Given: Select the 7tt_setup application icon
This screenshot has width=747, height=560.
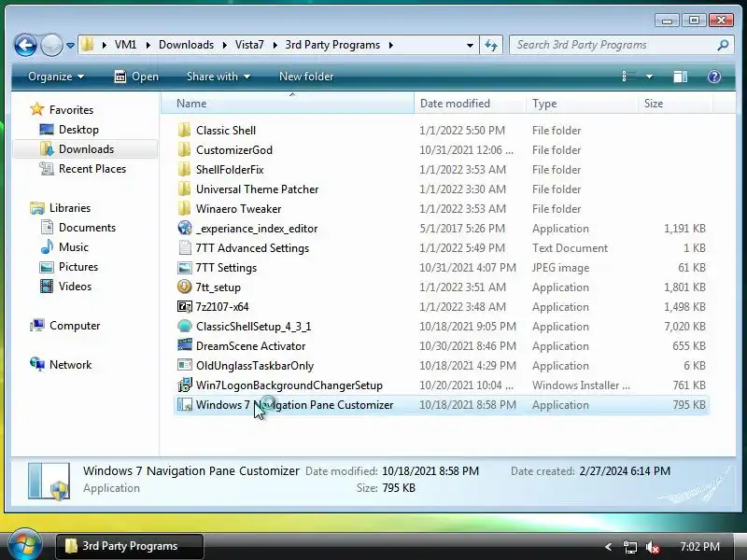Looking at the screenshot, I should click(184, 287).
